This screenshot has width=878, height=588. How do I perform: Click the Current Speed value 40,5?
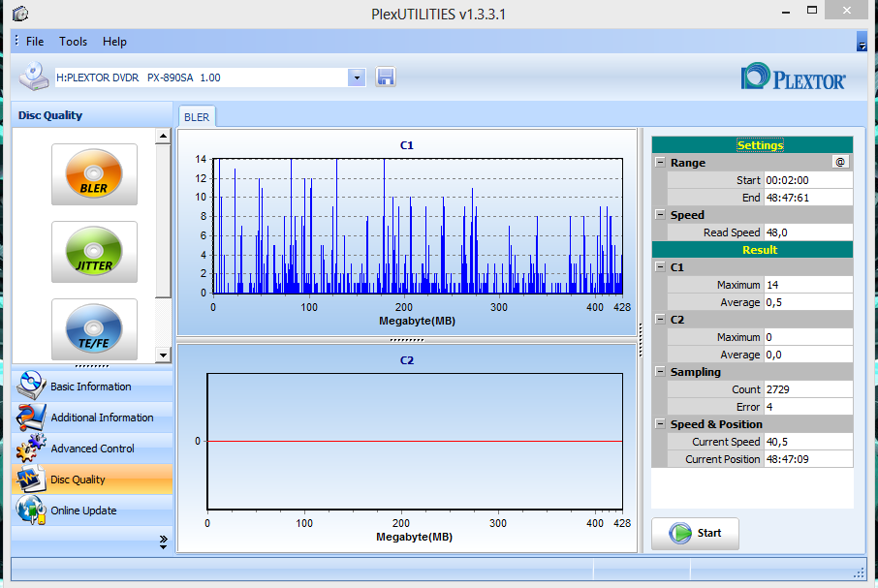coord(808,442)
